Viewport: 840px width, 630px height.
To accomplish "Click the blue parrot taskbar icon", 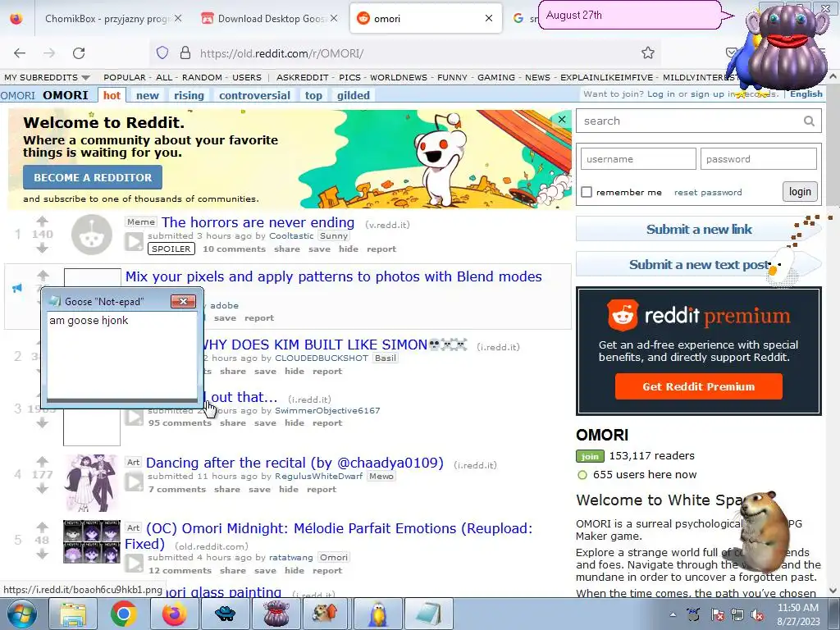I will click(377, 614).
